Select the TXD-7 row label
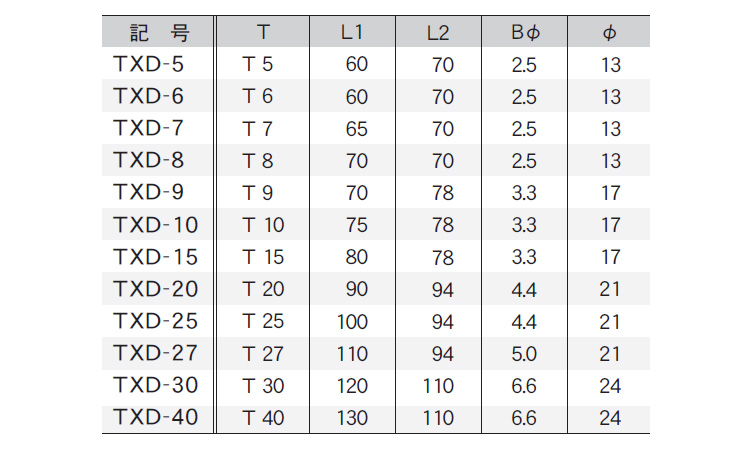 [148, 128]
